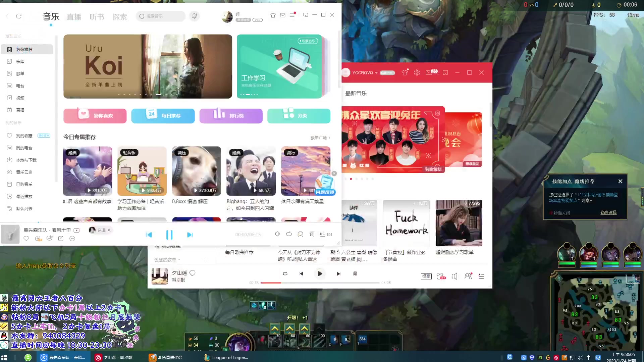
Task: Open song recognition mic in Kugou
Action: [195, 16]
